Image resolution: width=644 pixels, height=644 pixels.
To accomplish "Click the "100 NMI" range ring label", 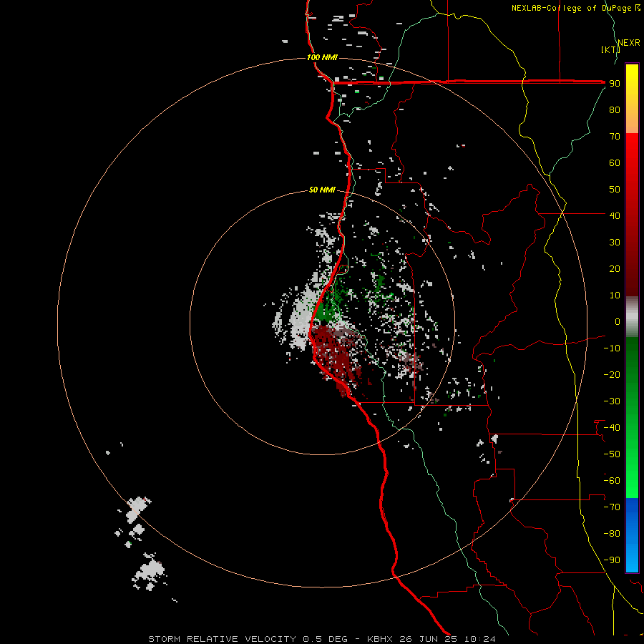I will [323, 57].
